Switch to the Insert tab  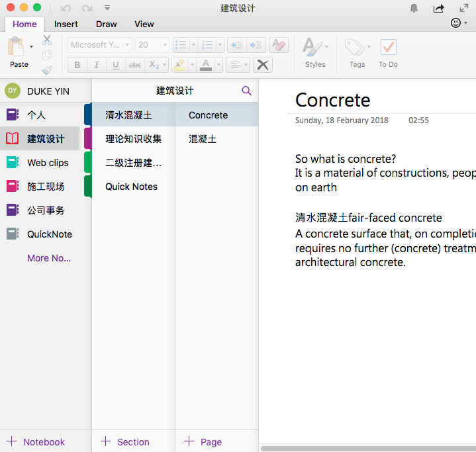coord(66,24)
